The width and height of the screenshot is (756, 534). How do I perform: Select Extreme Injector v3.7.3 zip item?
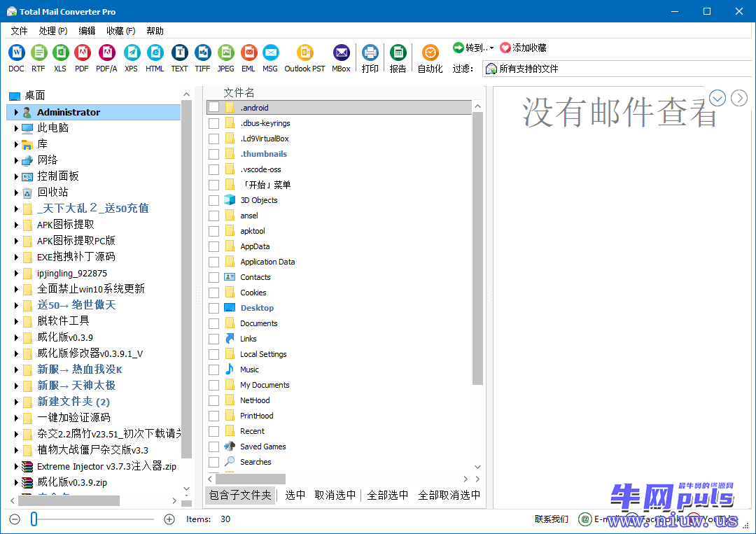tap(106, 467)
